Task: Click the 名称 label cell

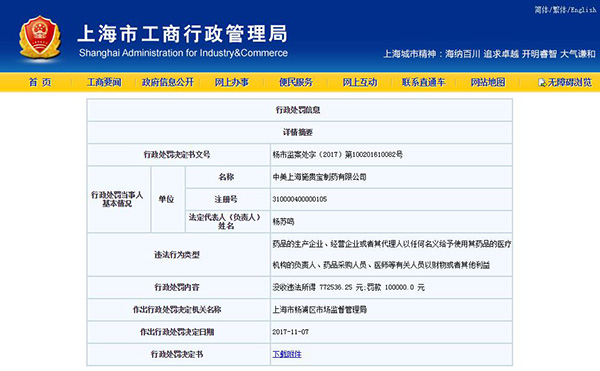Action: coord(228,177)
